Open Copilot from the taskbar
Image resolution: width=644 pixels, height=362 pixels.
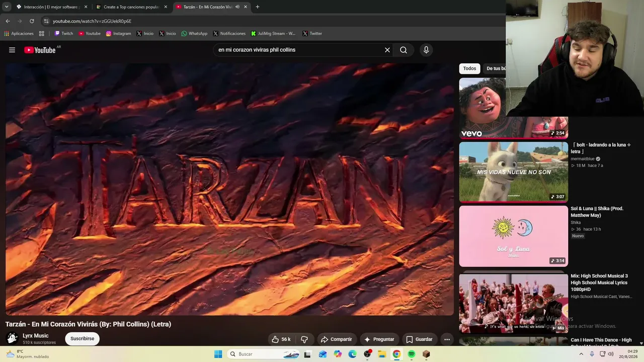[338, 354]
